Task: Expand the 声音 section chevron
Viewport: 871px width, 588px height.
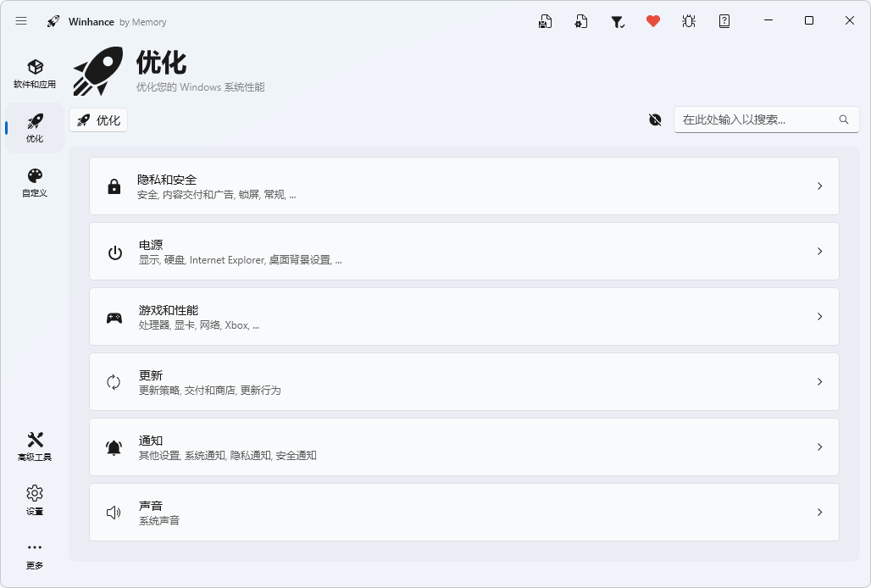Action: coord(819,512)
